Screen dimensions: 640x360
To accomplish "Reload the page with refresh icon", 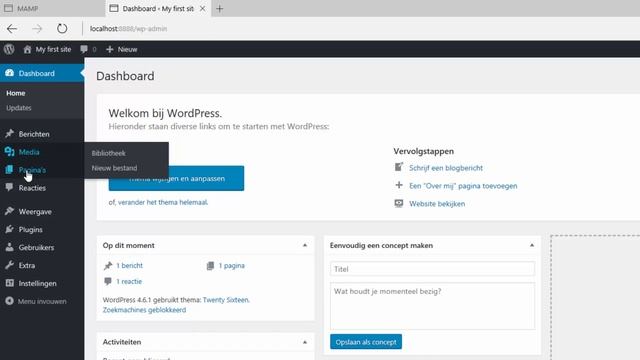I will pyautogui.click(x=62, y=29).
